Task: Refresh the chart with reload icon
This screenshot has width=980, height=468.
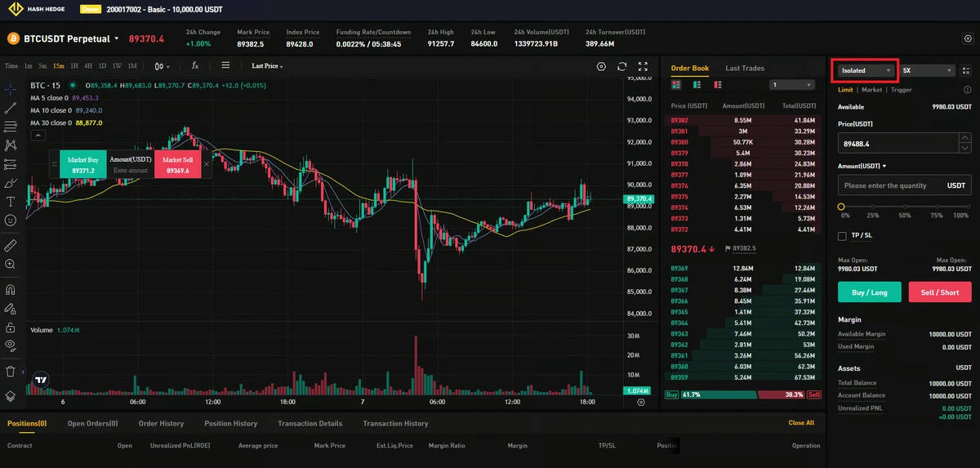Action: tap(622, 66)
